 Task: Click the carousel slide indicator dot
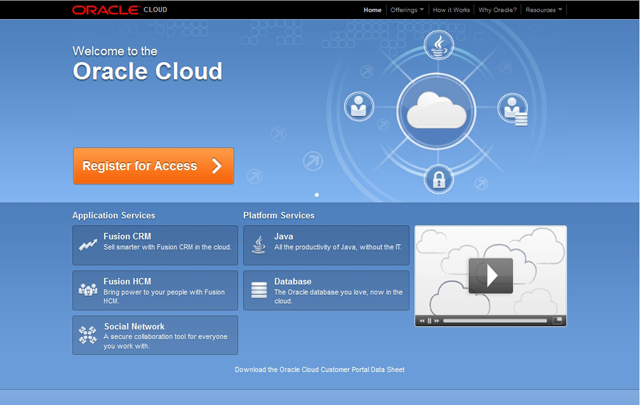point(317,195)
